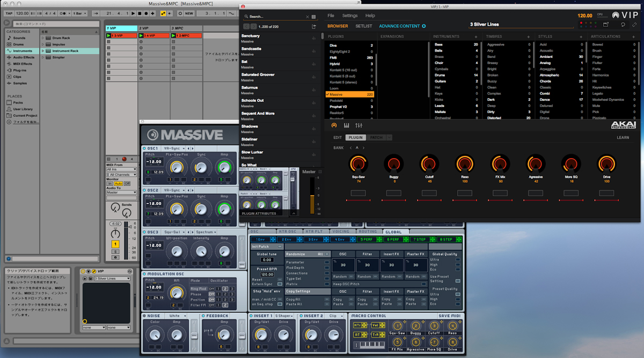Click the NEW button in Ableton toolbar
The width and height of the screenshot is (644, 358).
click(189, 13)
